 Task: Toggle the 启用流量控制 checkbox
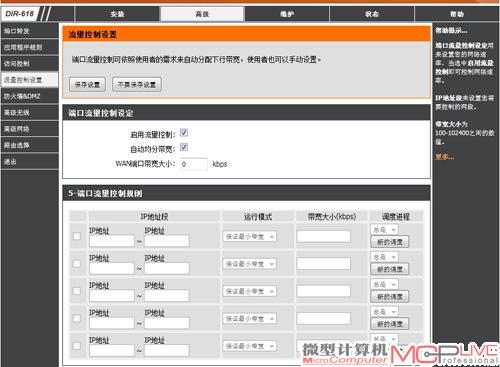pyautogui.click(x=184, y=133)
